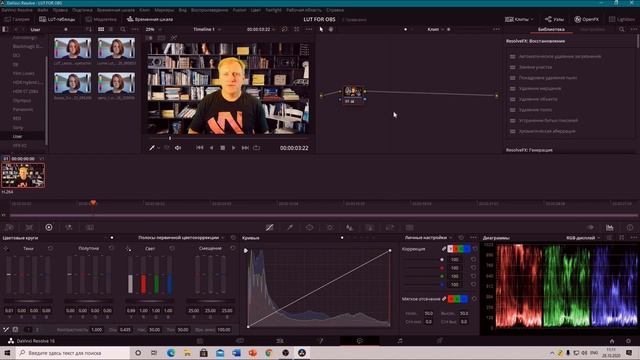Open the custom curves settings dropdown
The height and width of the screenshot is (360, 640).
428,238
